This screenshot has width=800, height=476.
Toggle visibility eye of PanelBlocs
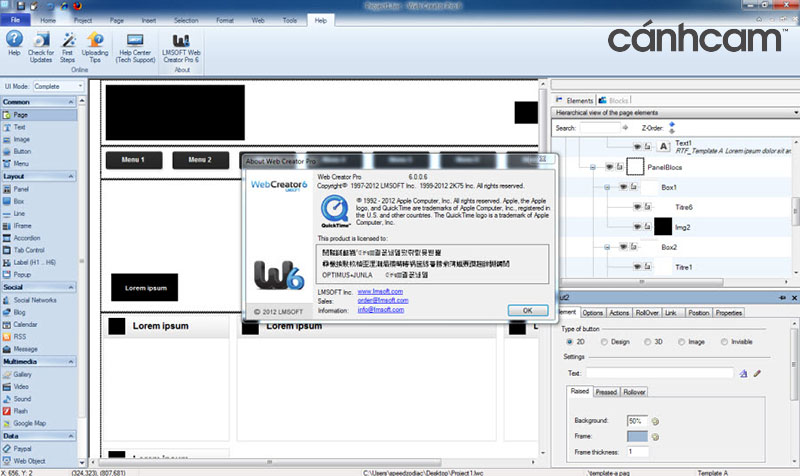coord(609,167)
